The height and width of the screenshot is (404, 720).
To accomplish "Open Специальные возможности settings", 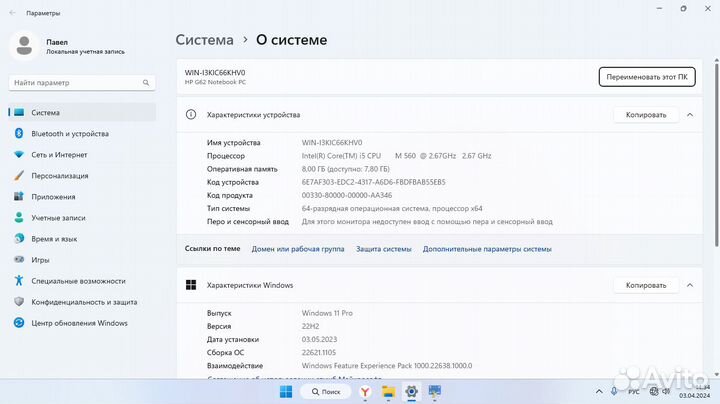I will pyautogui.click(x=82, y=281).
